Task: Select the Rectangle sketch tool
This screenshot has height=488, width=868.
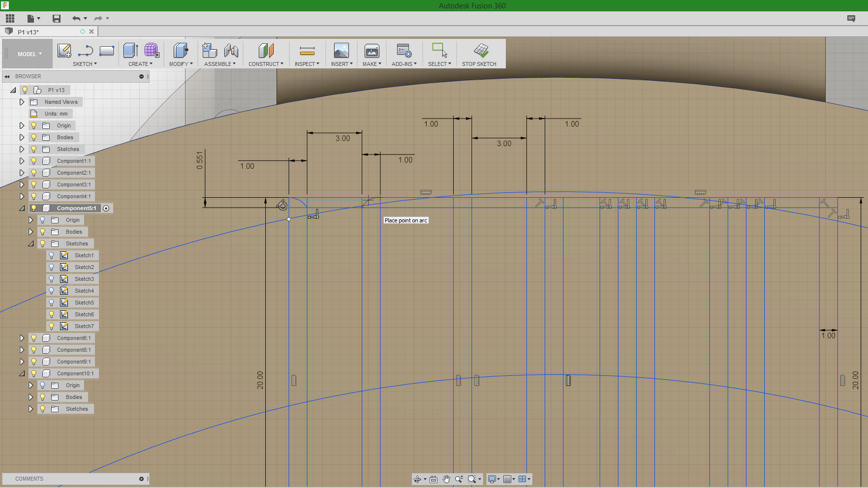Action: point(107,51)
